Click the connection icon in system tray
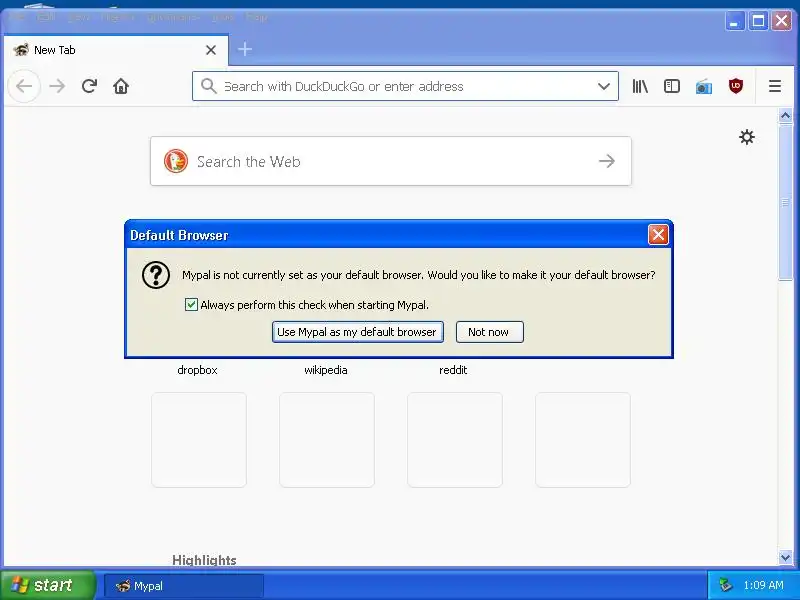 tap(725, 585)
